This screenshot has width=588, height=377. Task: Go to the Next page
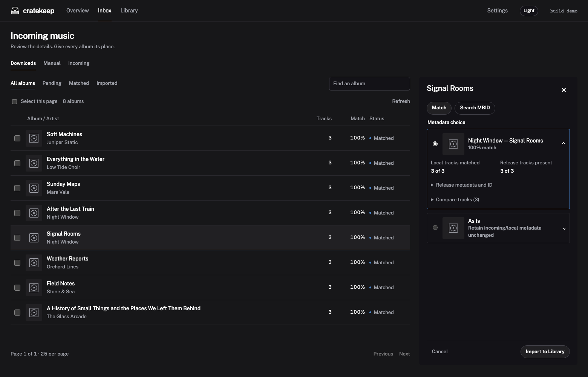click(404, 354)
